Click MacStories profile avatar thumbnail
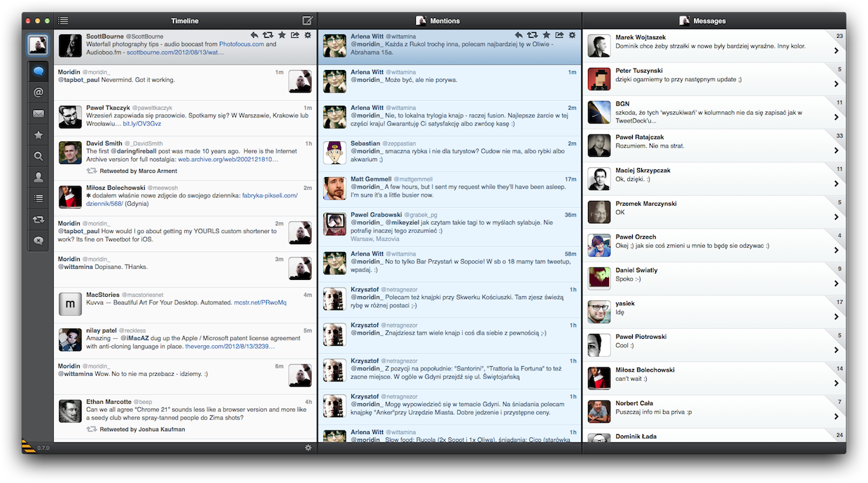The image size is (868, 483). (x=70, y=304)
